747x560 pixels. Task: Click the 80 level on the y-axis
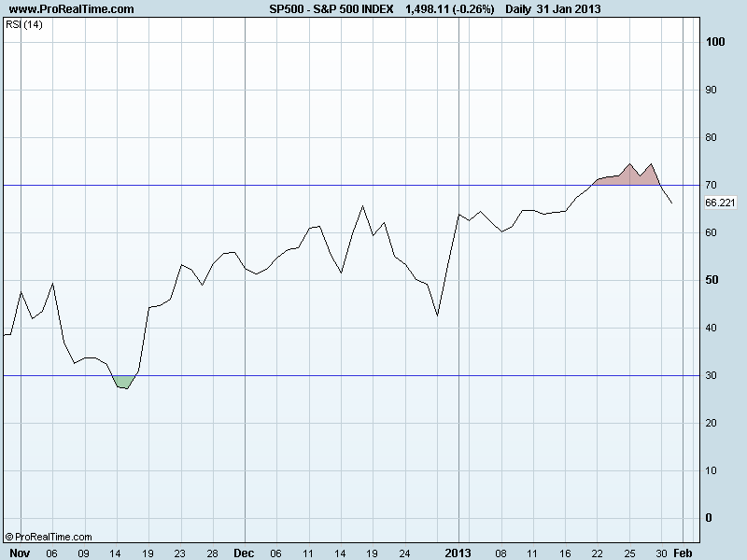(x=711, y=137)
